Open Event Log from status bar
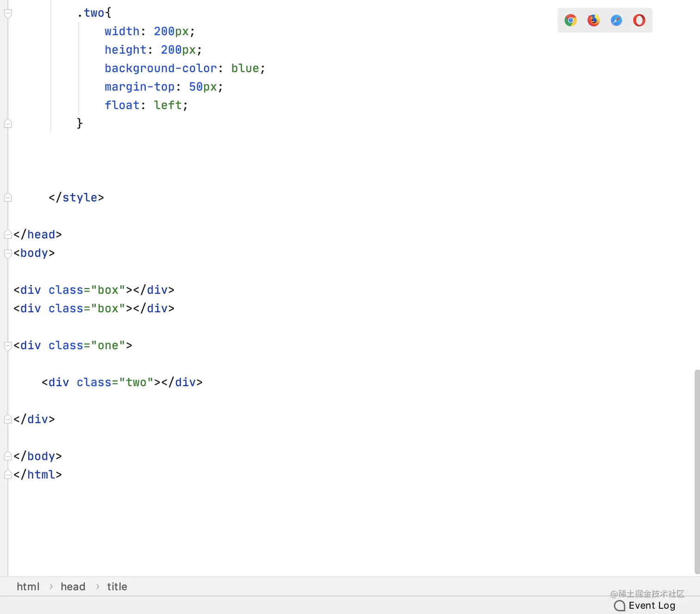Image resolution: width=700 pixels, height=614 pixels. pos(644,606)
